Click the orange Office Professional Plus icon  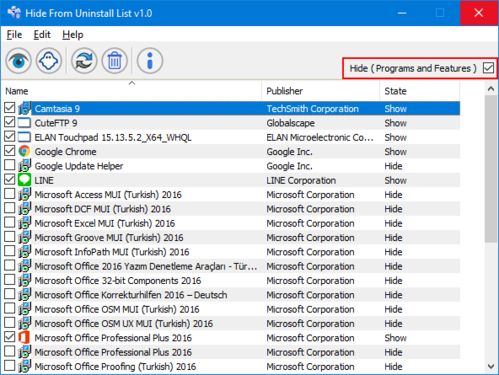point(24,338)
